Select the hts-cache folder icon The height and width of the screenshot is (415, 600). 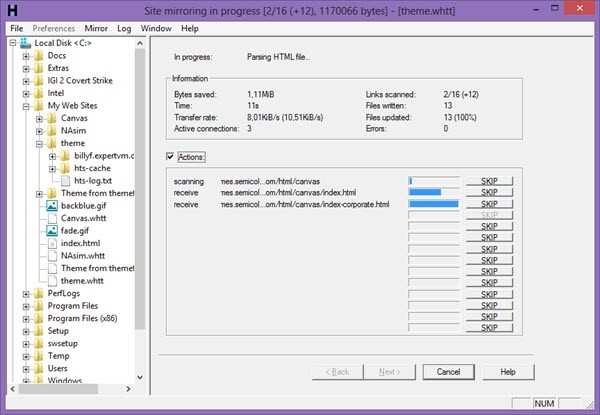[x=65, y=168]
